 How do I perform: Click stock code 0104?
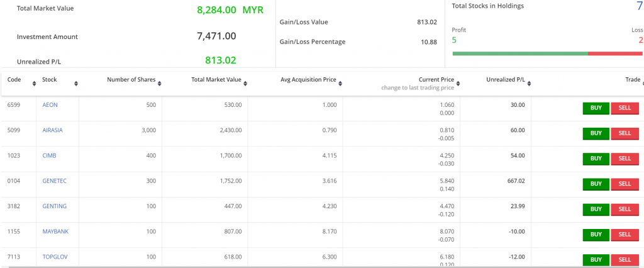pos(14,181)
